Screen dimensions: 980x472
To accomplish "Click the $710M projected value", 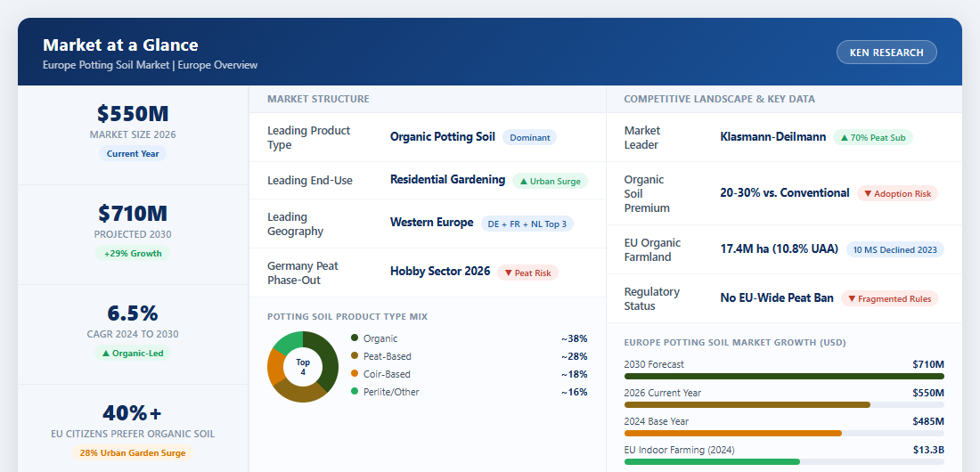I will point(133,213).
